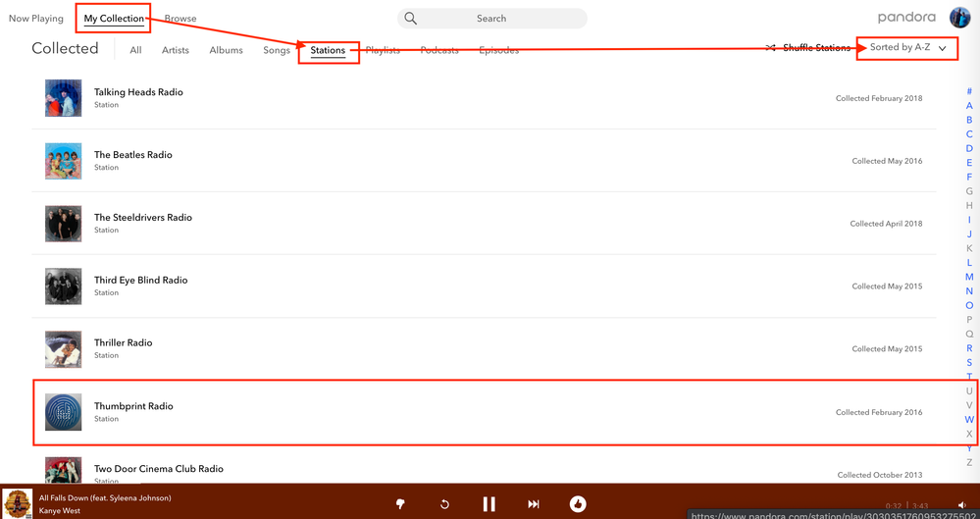Click the replay track icon
This screenshot has width=980, height=519.
tap(444, 504)
